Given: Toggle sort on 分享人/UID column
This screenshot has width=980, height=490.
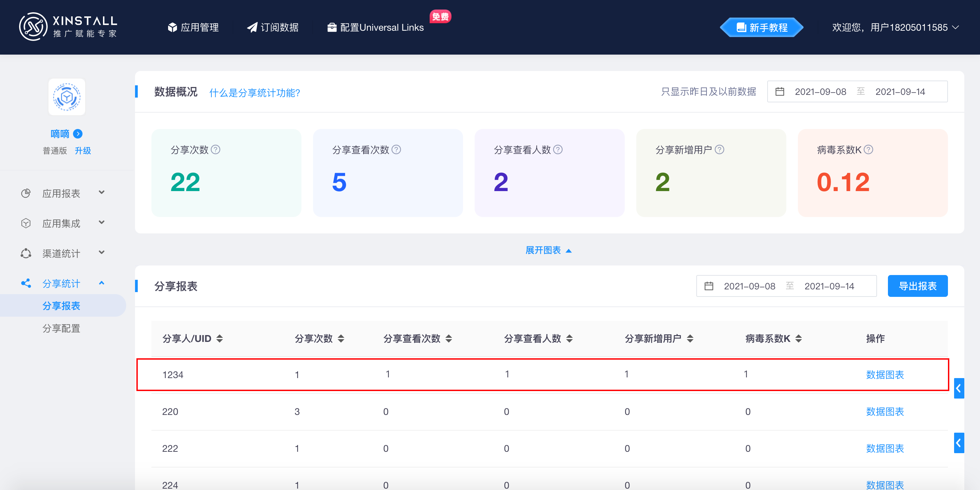Looking at the screenshot, I should coord(220,338).
